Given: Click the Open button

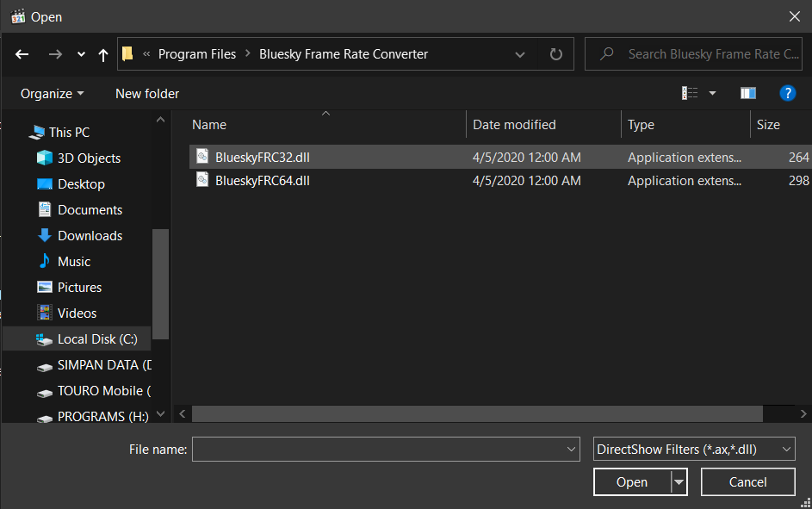Looking at the screenshot, I should pos(632,482).
